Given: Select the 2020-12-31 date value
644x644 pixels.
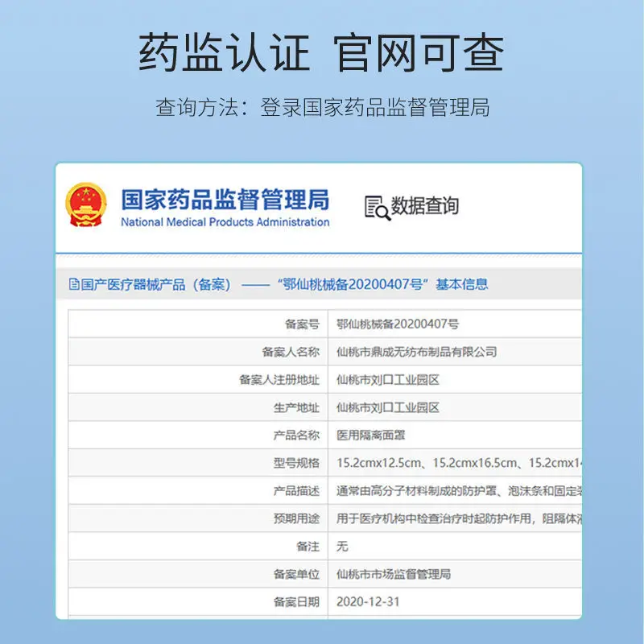Looking at the screenshot, I should (x=368, y=602).
